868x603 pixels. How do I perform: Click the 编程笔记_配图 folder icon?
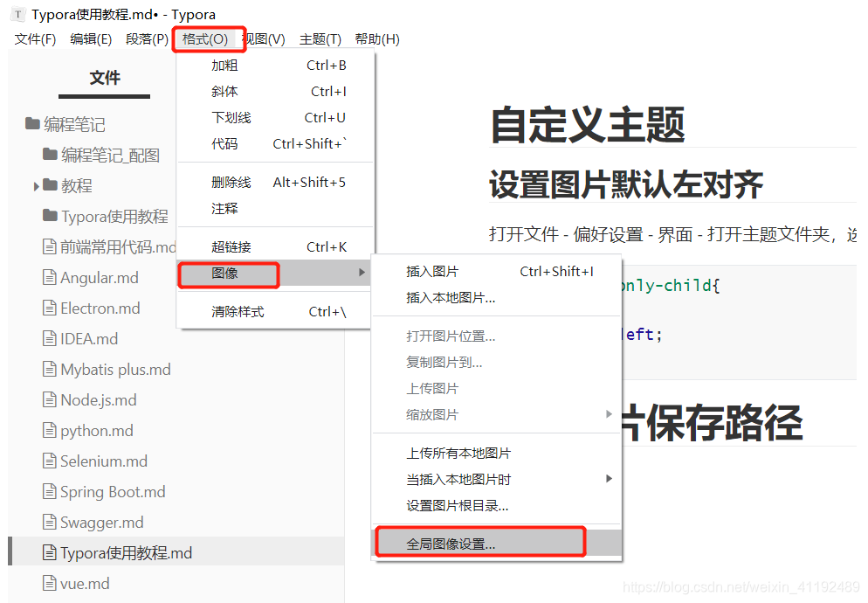pos(51,155)
